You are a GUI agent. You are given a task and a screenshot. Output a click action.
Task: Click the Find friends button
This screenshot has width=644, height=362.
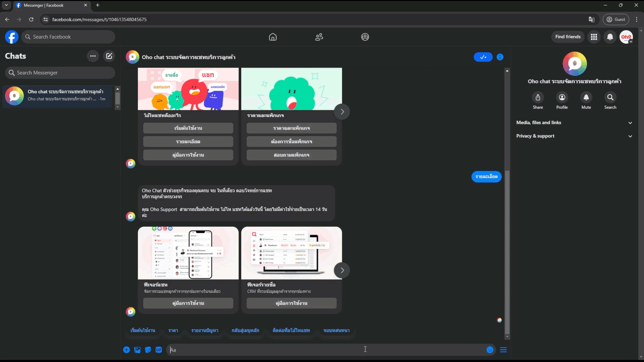tap(568, 37)
